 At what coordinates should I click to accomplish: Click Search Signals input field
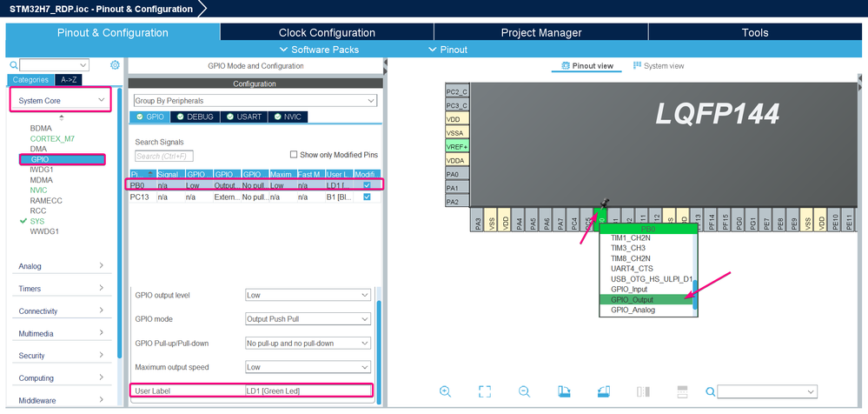click(x=164, y=157)
